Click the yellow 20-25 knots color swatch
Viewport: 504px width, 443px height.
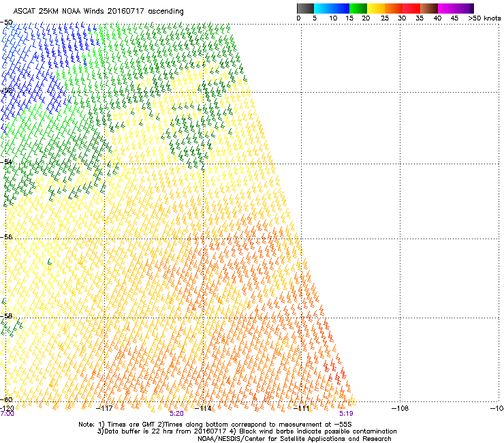pos(376,8)
